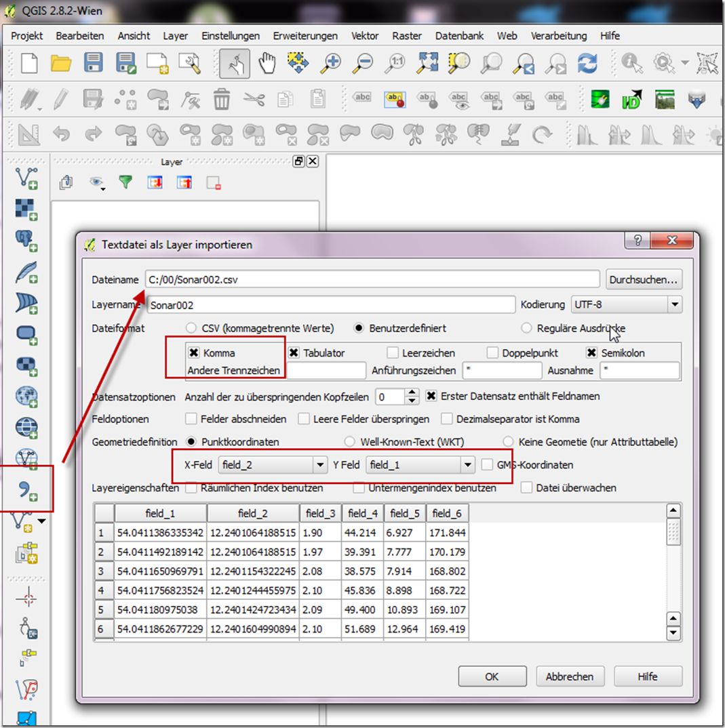The image size is (725, 728).
Task: Expand the Y Feld combo box
Action: pyautogui.click(x=420, y=465)
